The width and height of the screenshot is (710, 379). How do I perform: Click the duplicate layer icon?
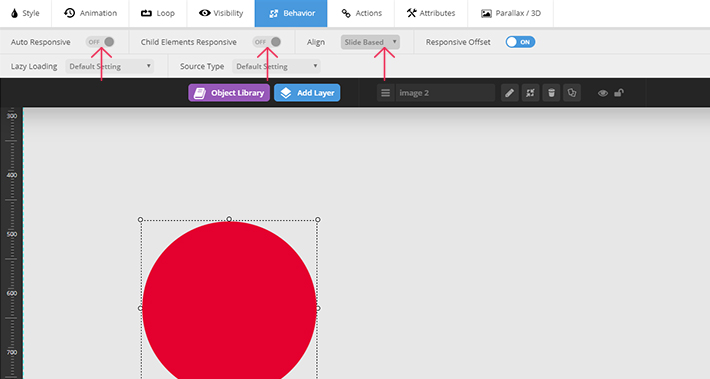[x=572, y=93]
